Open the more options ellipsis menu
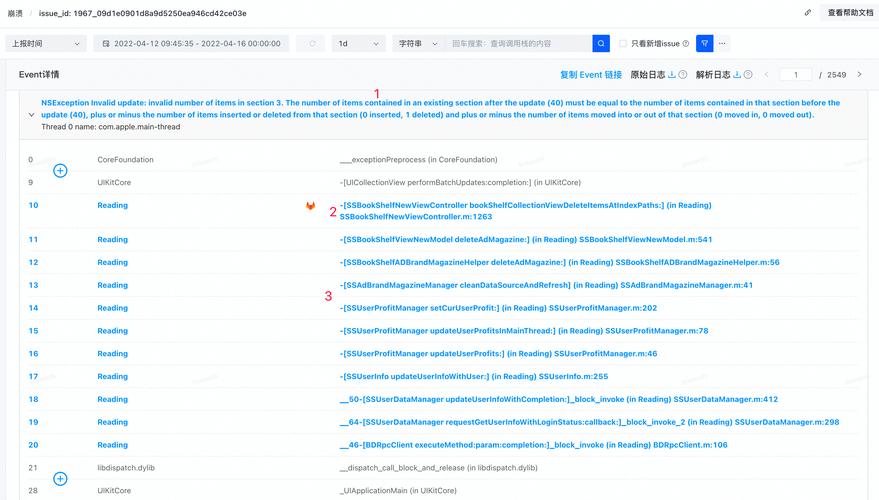Image resolution: width=879 pixels, height=500 pixels. [723, 44]
